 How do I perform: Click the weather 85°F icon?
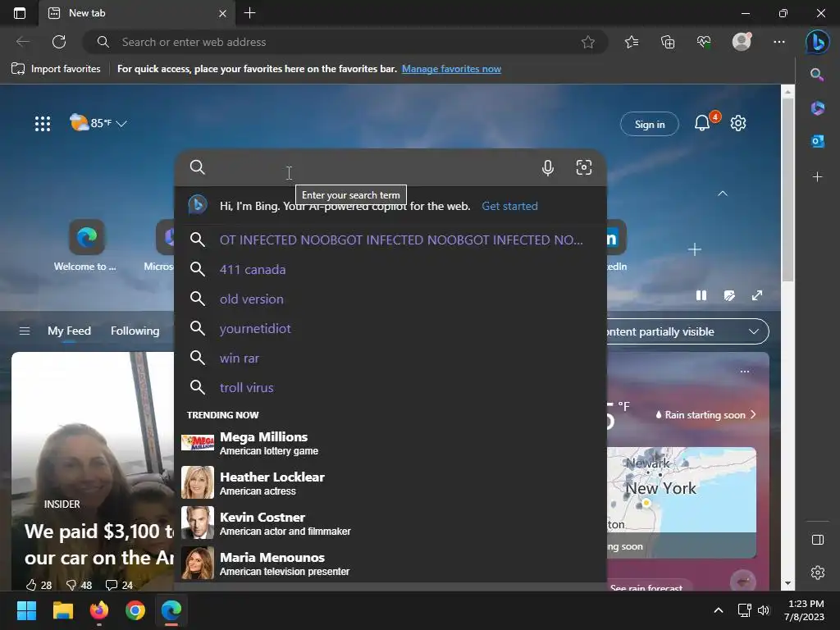(80, 123)
